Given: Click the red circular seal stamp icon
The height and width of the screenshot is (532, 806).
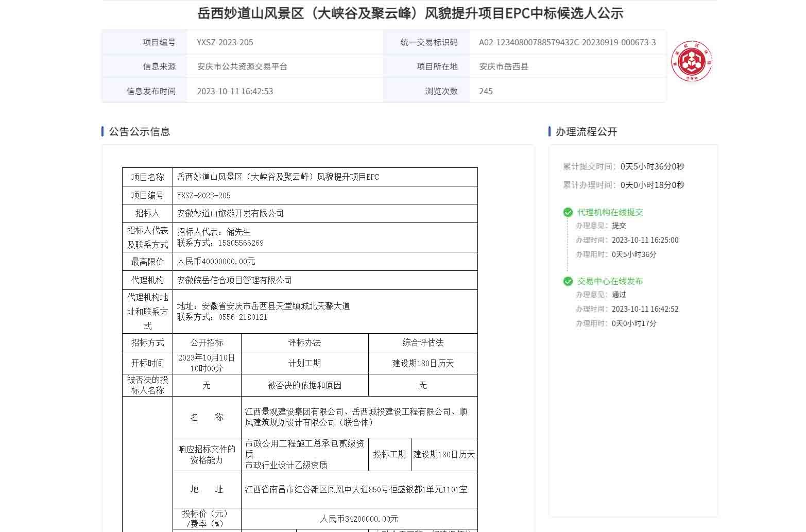Looking at the screenshot, I should coord(691,61).
